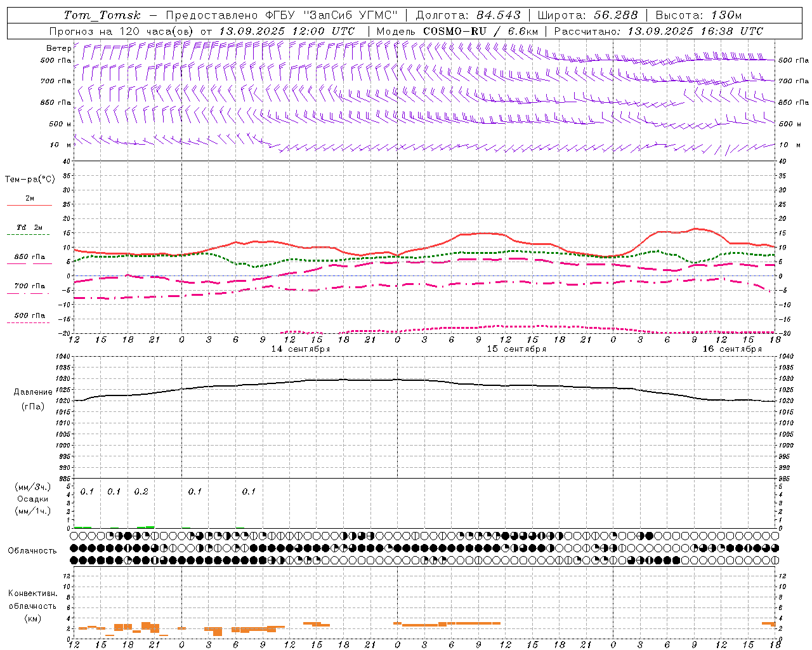Click the "(мм/3ч.)" precipitation unit label
812x650 pixels.
click(33, 487)
